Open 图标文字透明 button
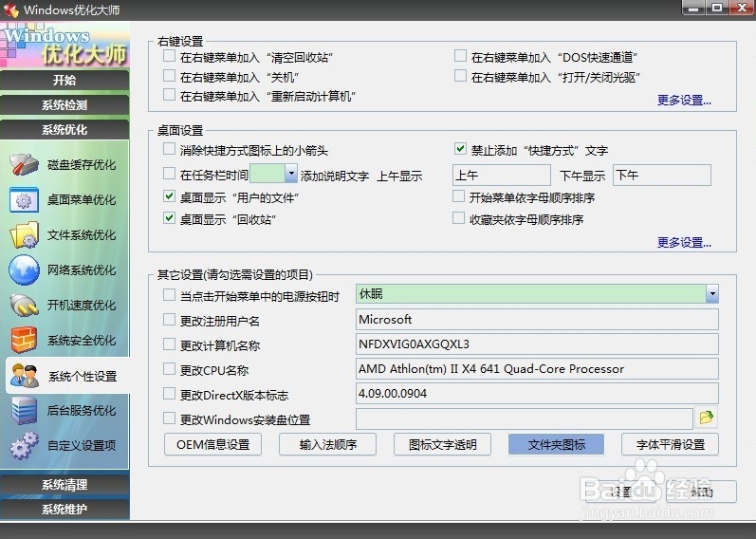The image size is (756, 539). point(443,444)
